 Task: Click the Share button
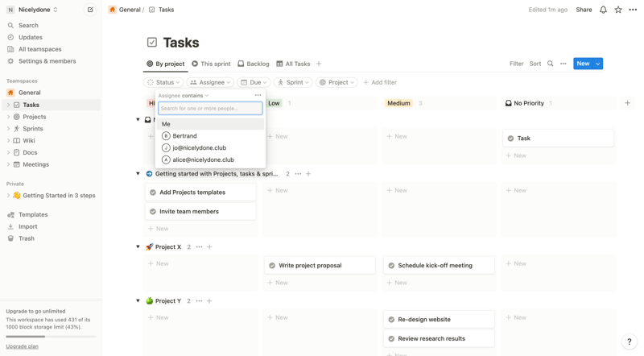coord(584,10)
